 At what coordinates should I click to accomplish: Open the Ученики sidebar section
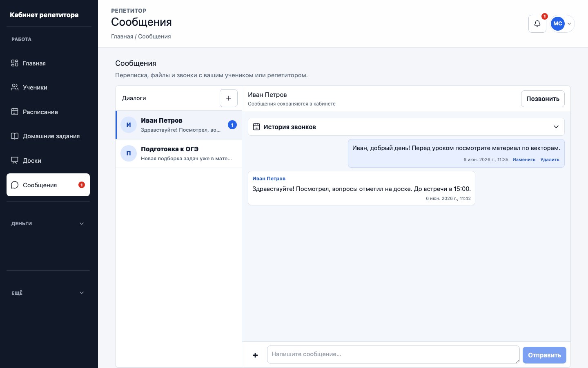pos(48,87)
